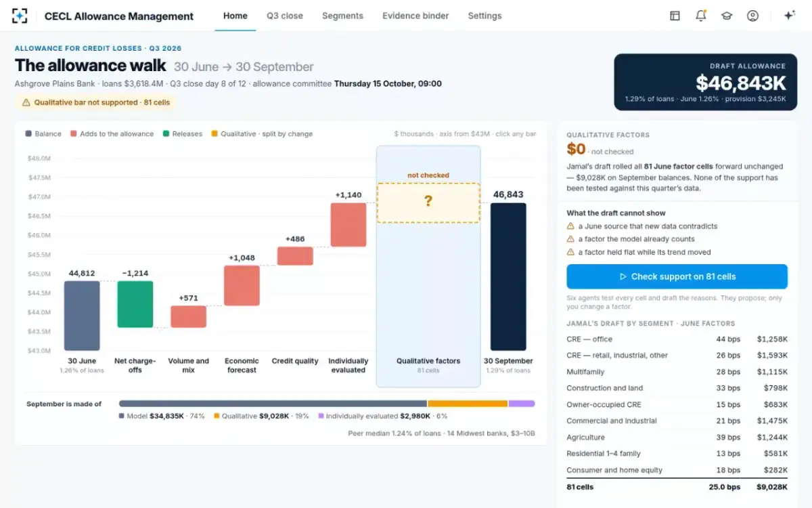Screen dimensions: 812x508
Task: Switch to the Home tab
Action: tap(235, 16)
